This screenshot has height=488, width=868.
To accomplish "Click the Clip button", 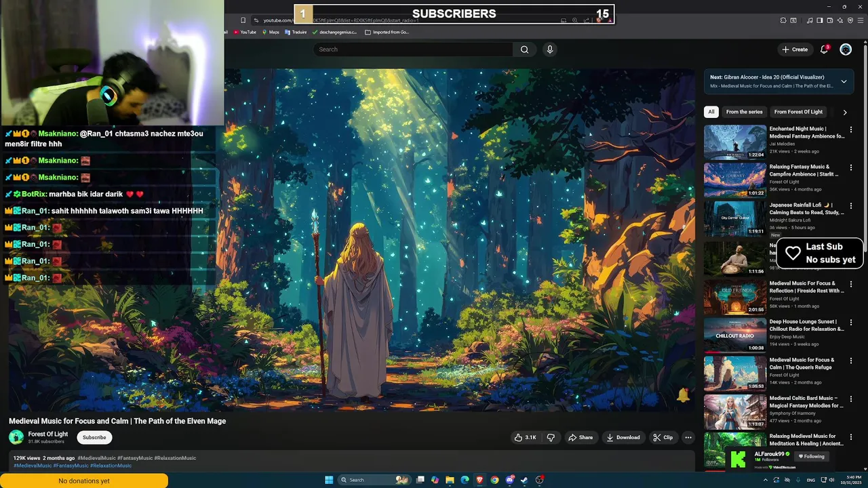I will click(x=663, y=437).
